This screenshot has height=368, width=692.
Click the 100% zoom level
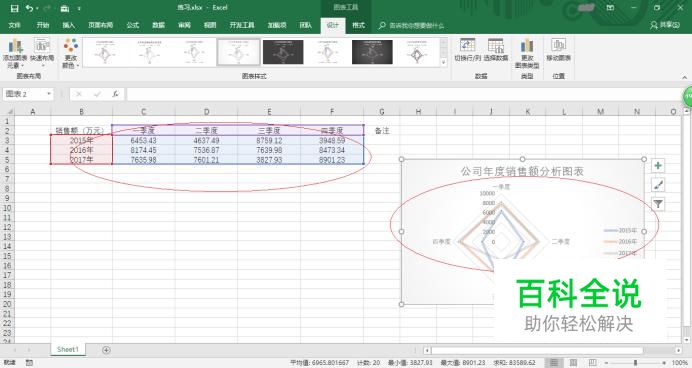680,363
